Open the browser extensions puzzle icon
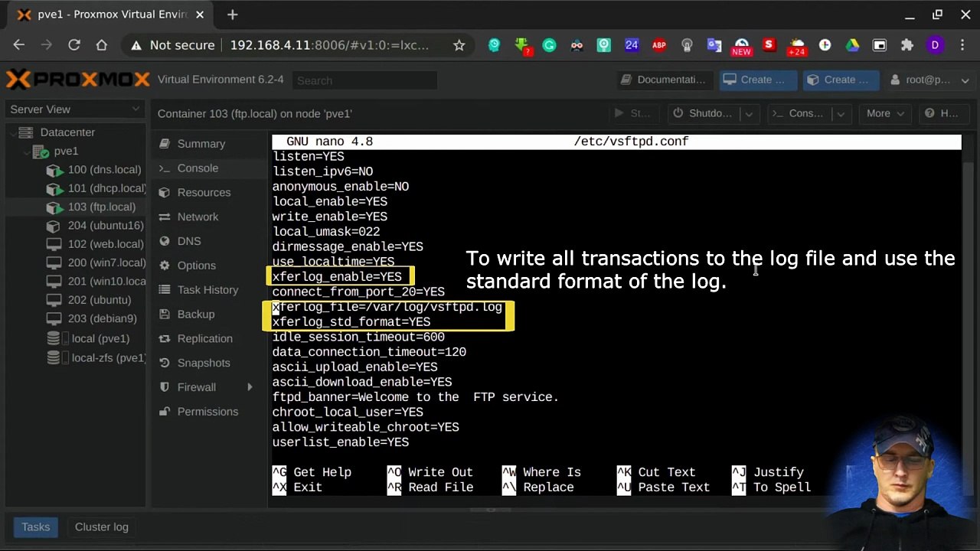 (907, 45)
